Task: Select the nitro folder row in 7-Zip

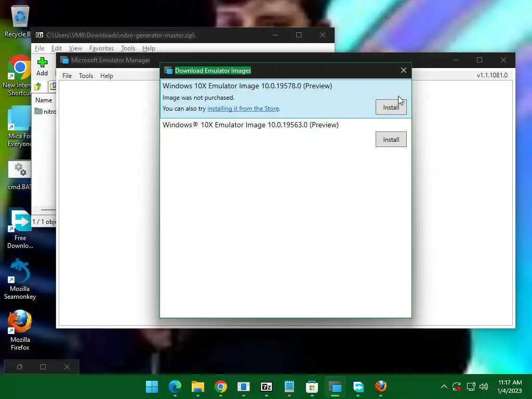Action: tap(45, 111)
